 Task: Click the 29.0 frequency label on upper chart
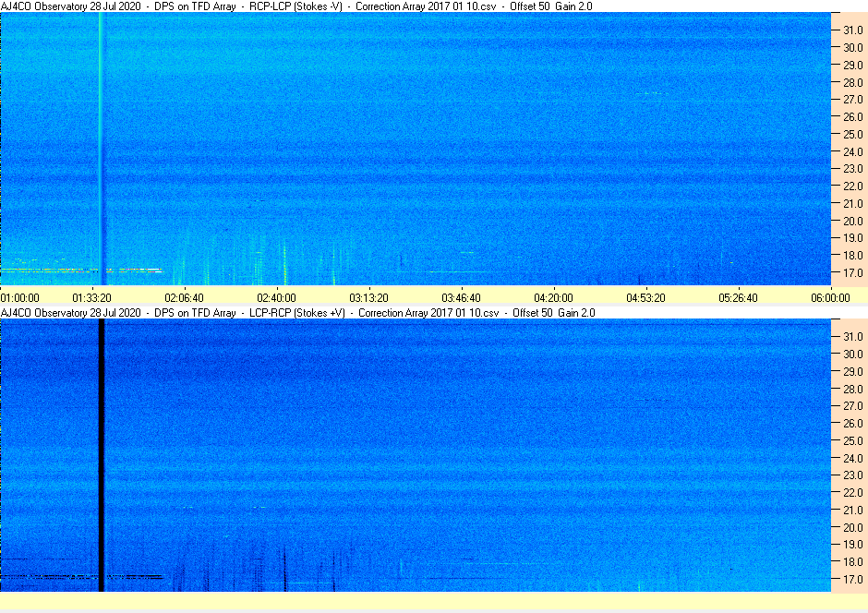853,65
